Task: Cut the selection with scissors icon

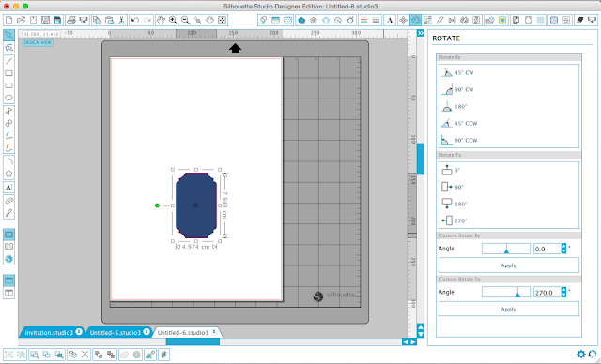Action: [x=121, y=21]
